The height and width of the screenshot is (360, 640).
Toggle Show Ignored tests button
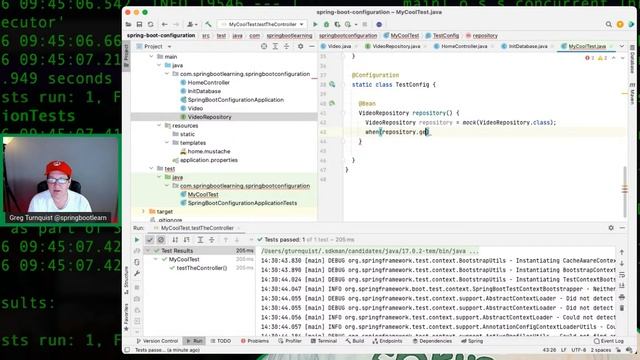(x=161, y=240)
